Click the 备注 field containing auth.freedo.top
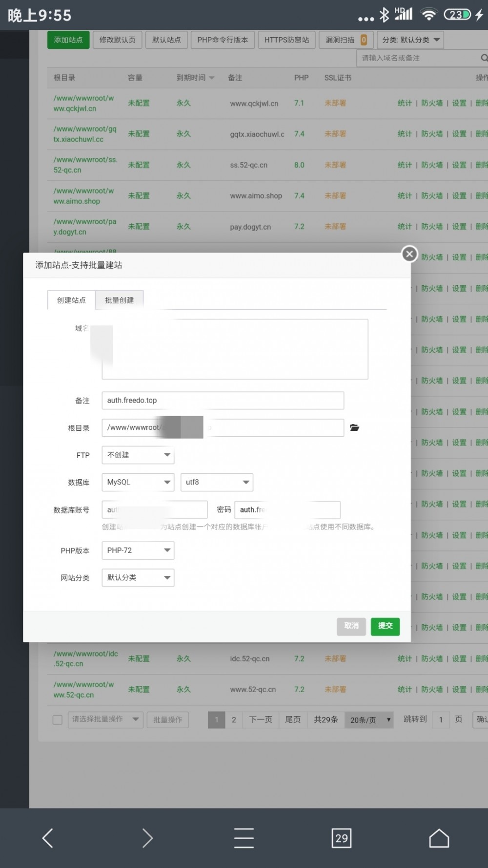 [x=223, y=401]
